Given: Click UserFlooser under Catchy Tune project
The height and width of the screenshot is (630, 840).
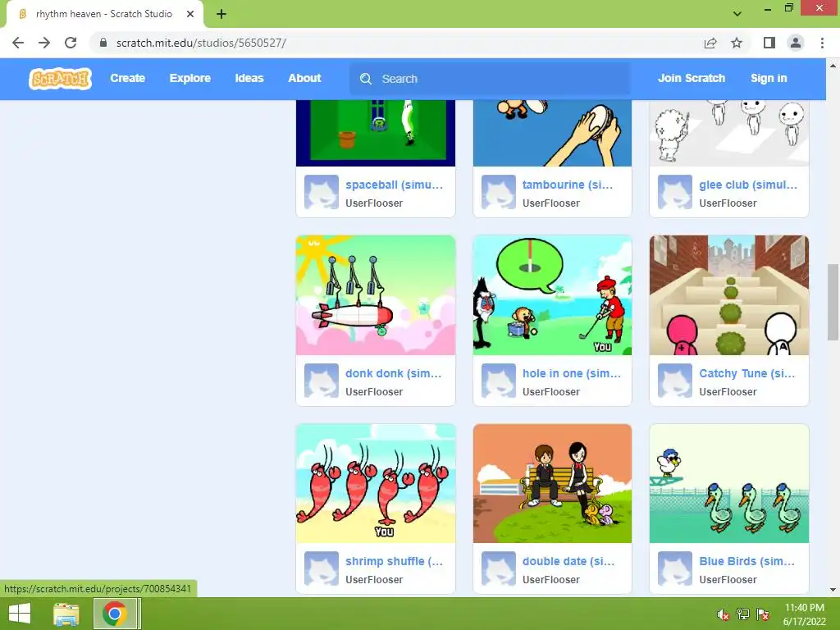Looking at the screenshot, I should [728, 391].
